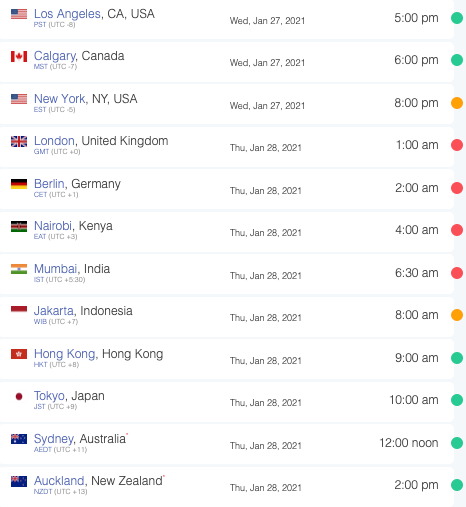The height and width of the screenshot is (507, 466).
Task: Click the orange status dot for New York
Action: 457,103
